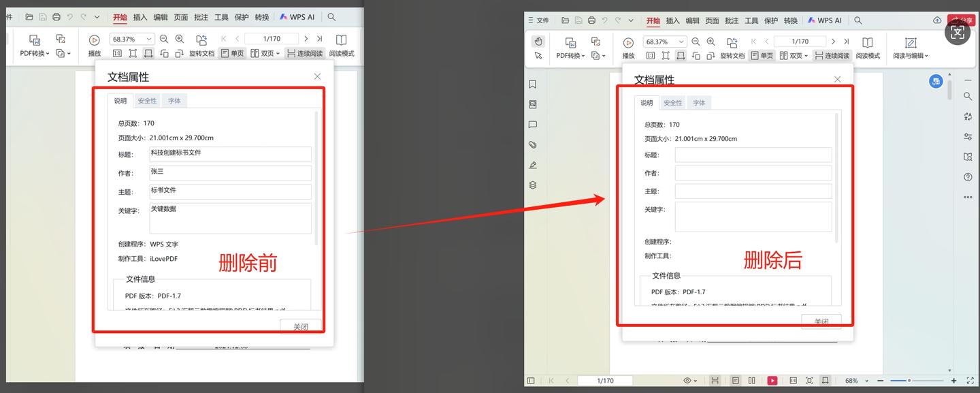This screenshot has width=980, height=393.
Task: Go to next page in right window toolbar
Action: coord(835,42)
